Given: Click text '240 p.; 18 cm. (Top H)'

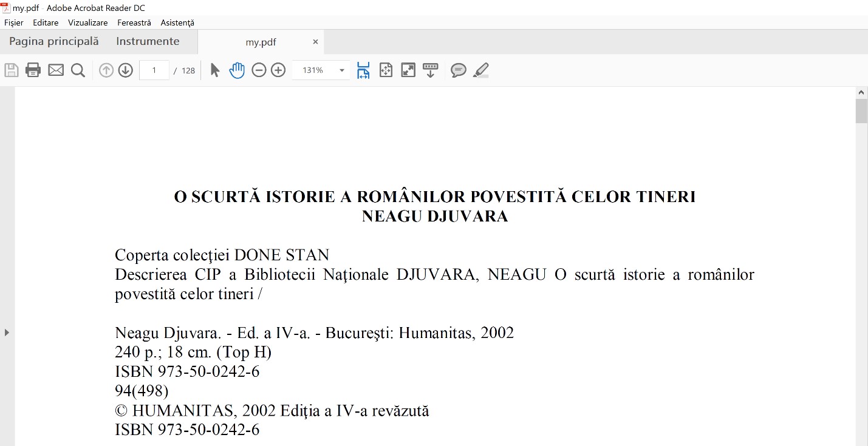Looking at the screenshot, I should (x=193, y=352).
